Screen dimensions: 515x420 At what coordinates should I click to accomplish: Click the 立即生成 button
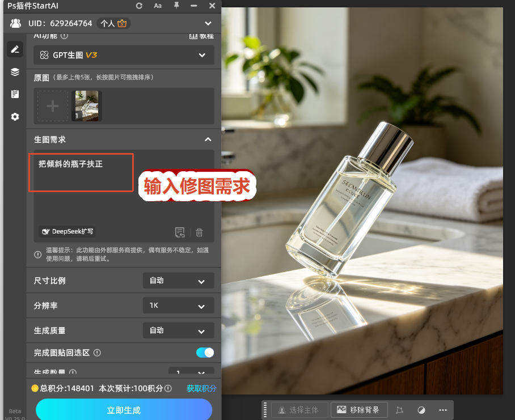124,409
